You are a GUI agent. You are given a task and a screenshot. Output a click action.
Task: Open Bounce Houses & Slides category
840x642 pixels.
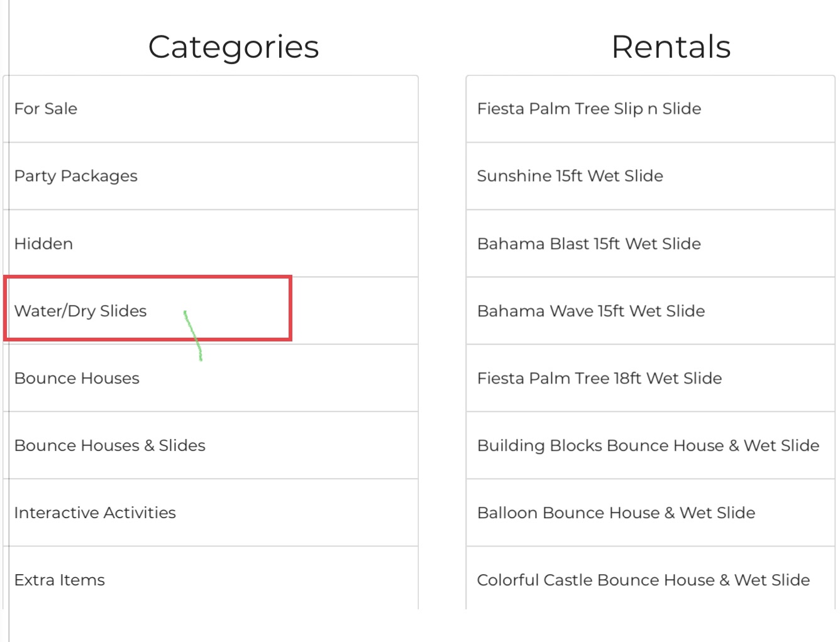point(110,445)
